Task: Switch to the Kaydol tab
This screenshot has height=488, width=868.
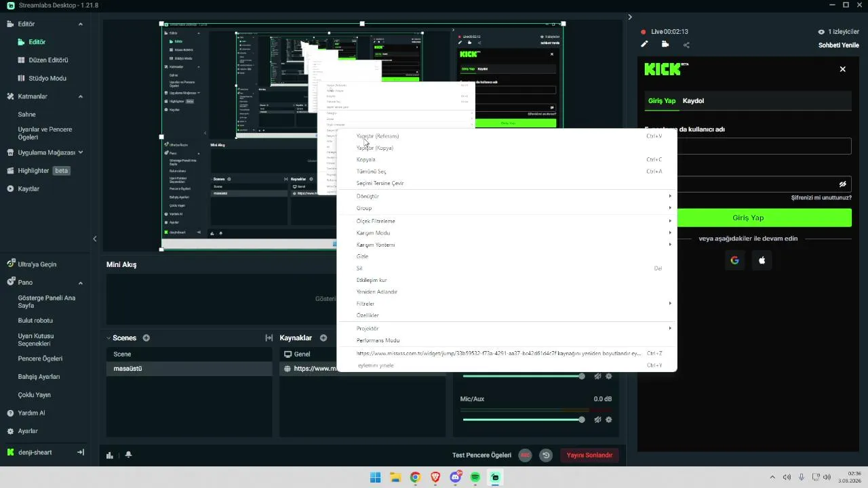Action: pos(693,101)
